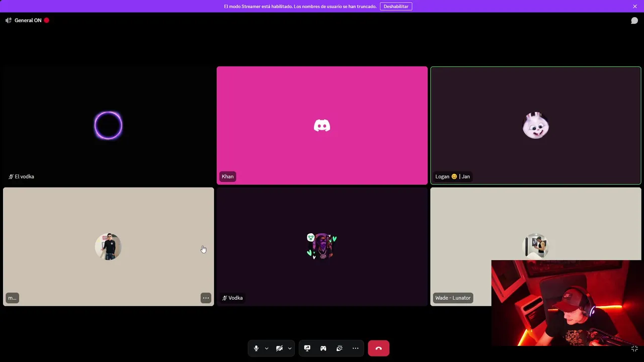Disable Streamer mode with Deshabilitar button

(396, 7)
